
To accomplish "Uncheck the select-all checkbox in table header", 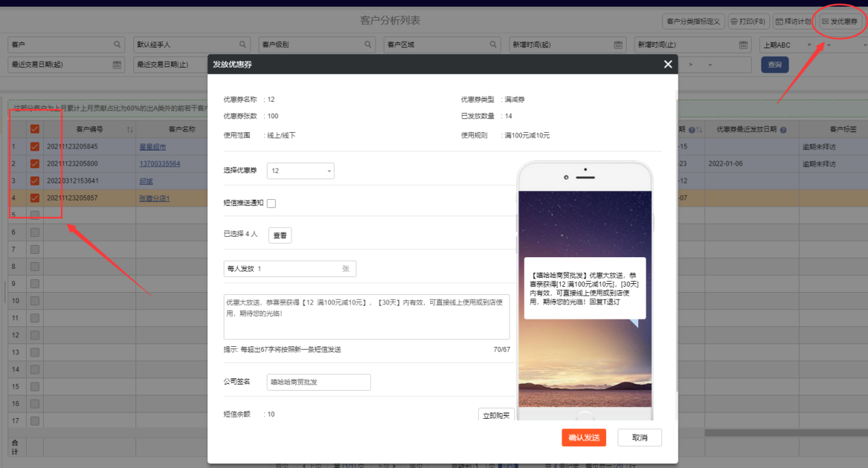I will coord(35,129).
